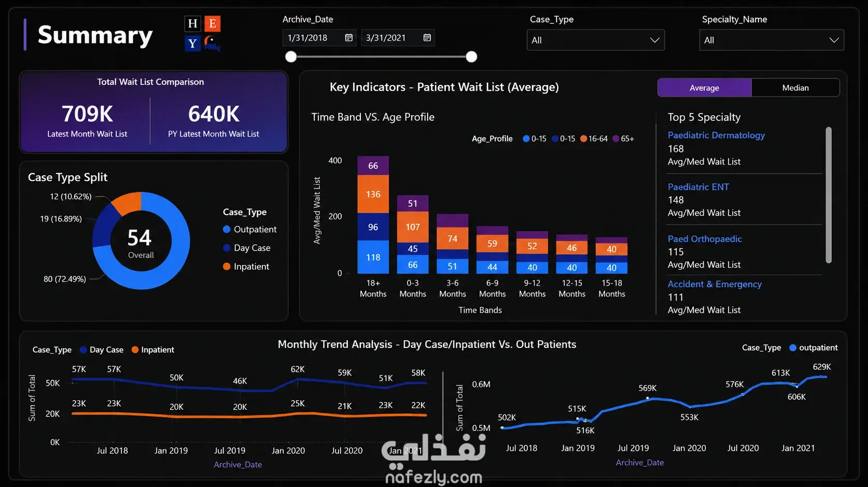
Task: Click the 569K outpatient data label
Action: tap(648, 388)
